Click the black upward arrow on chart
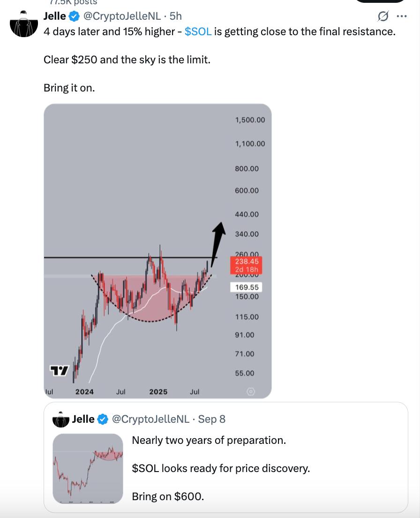420x518 pixels. pos(218,244)
